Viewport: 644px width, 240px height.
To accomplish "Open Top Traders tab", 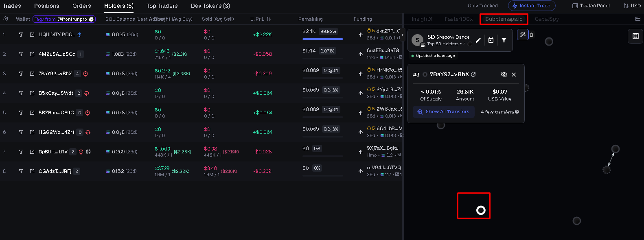I will [x=162, y=6].
